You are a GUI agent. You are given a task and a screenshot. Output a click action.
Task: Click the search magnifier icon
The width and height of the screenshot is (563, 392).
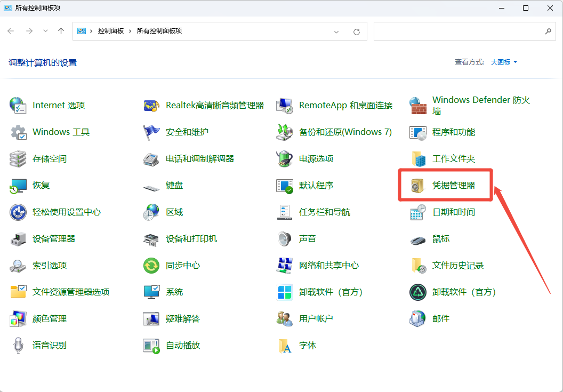(x=548, y=31)
